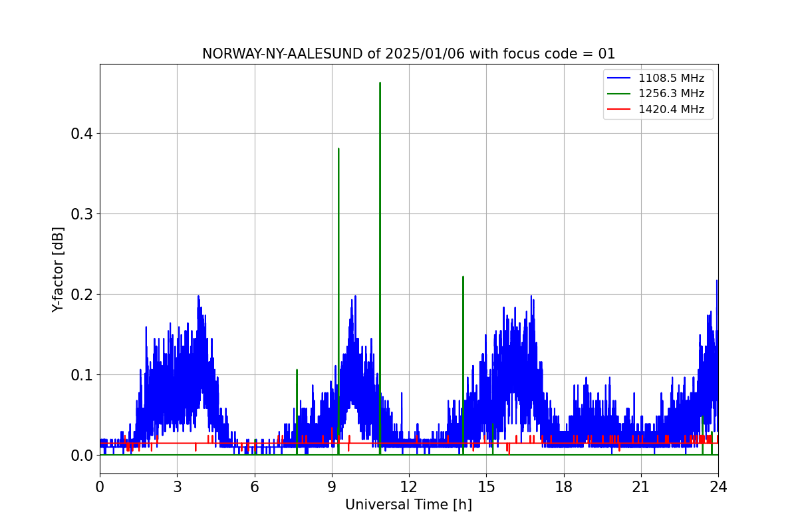Click the 0.0 y-axis tick label
Image resolution: width=798 pixels, height=532 pixels.
tap(82, 456)
